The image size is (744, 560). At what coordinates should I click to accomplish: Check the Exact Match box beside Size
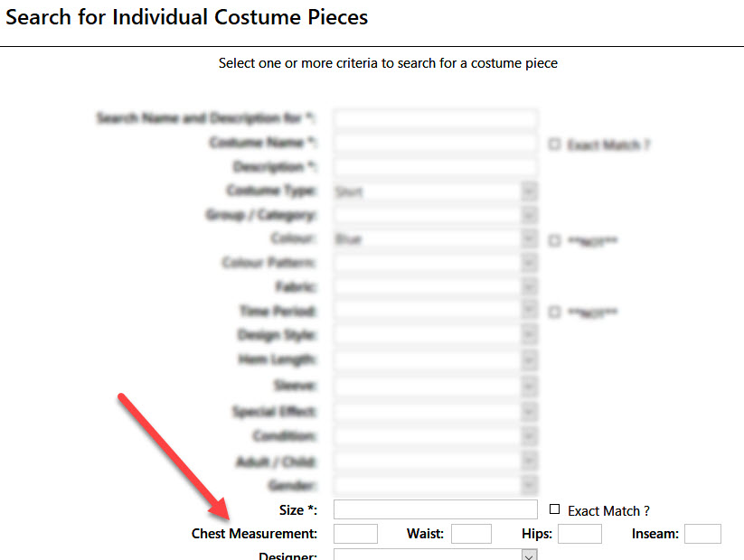click(x=554, y=509)
